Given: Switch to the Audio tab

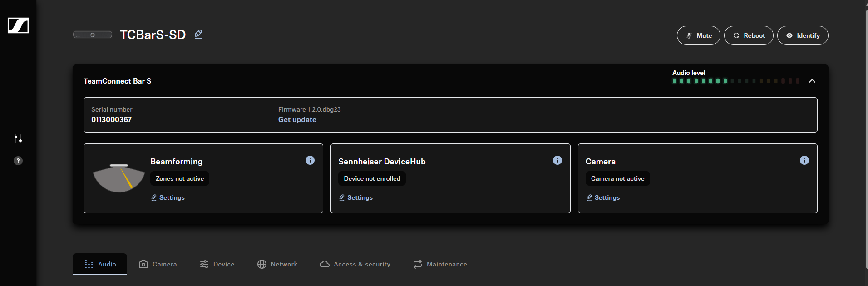Looking at the screenshot, I should pyautogui.click(x=100, y=264).
